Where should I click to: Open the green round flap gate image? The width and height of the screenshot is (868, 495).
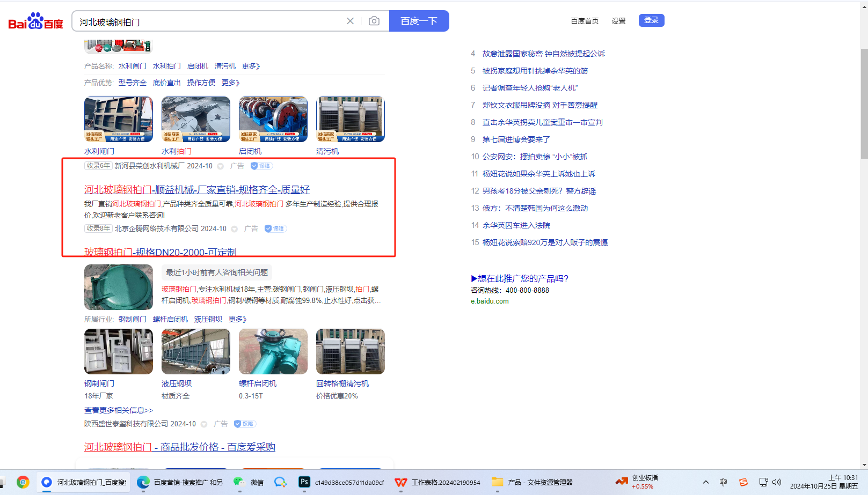pyautogui.click(x=119, y=287)
